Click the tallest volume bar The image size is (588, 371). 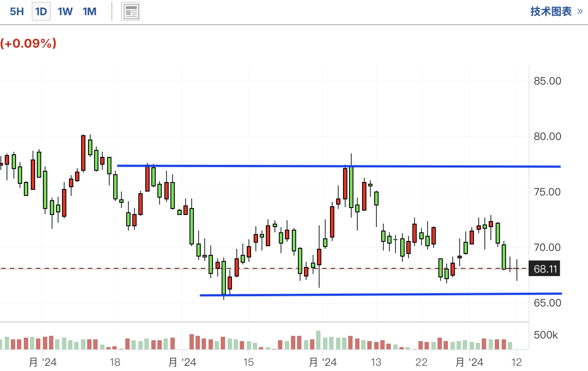[x=318, y=340]
